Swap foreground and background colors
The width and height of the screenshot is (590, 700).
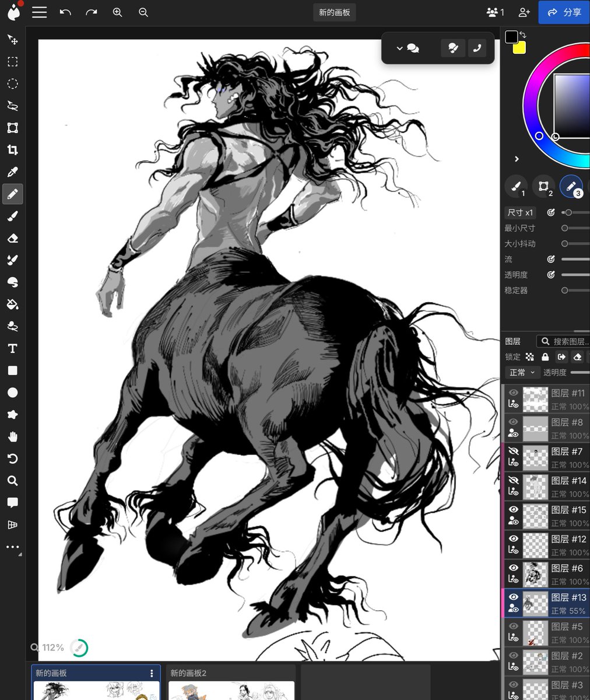(x=523, y=35)
